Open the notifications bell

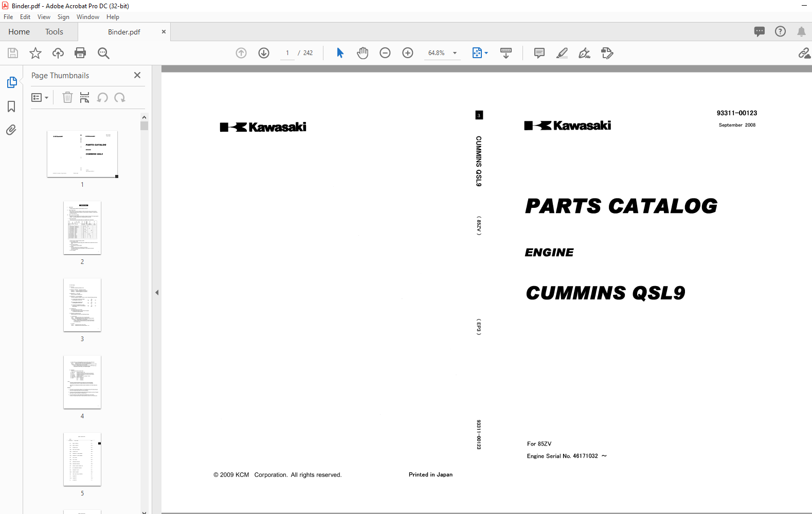[801, 31]
